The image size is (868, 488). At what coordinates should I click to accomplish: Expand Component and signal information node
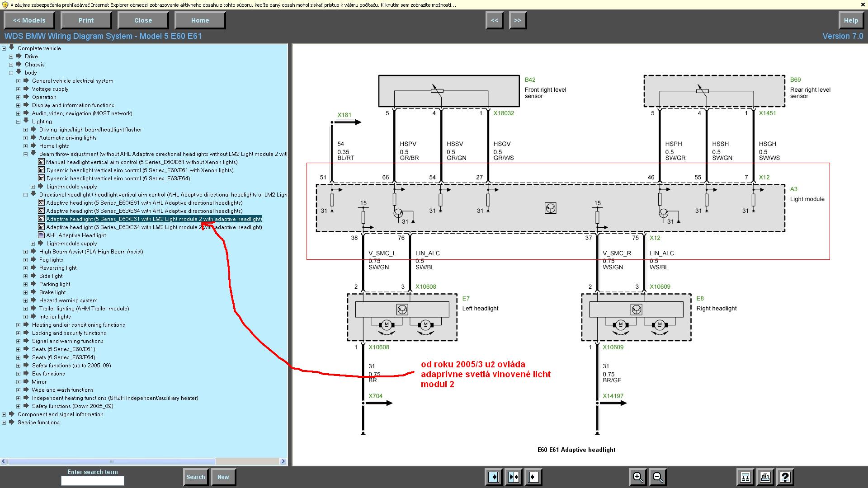[x=4, y=414]
